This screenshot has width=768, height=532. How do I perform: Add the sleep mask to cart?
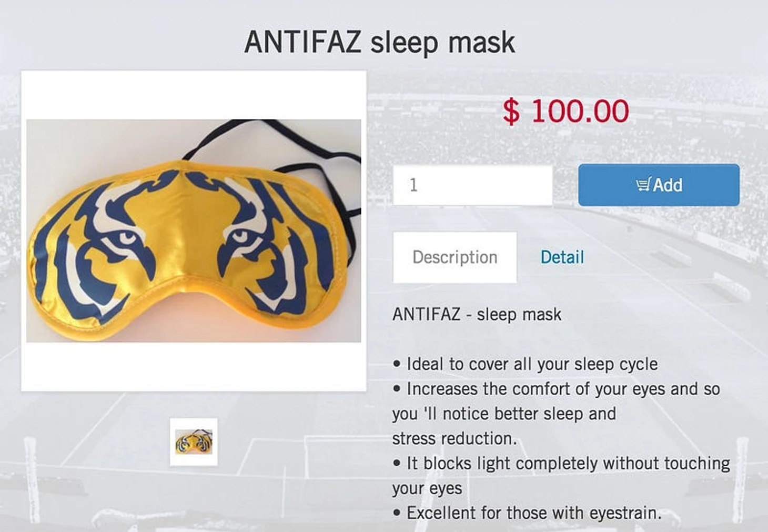(x=659, y=185)
